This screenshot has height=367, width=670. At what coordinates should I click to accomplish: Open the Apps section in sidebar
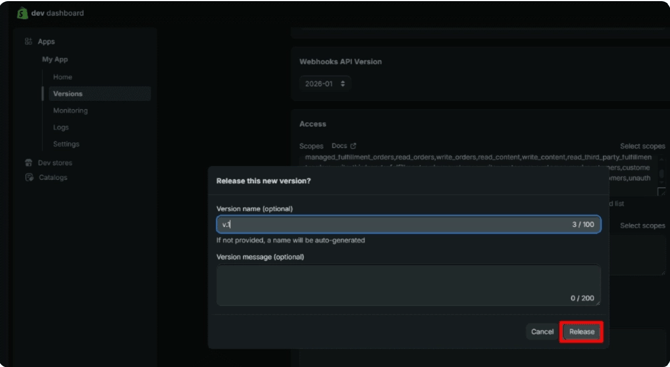(x=46, y=41)
